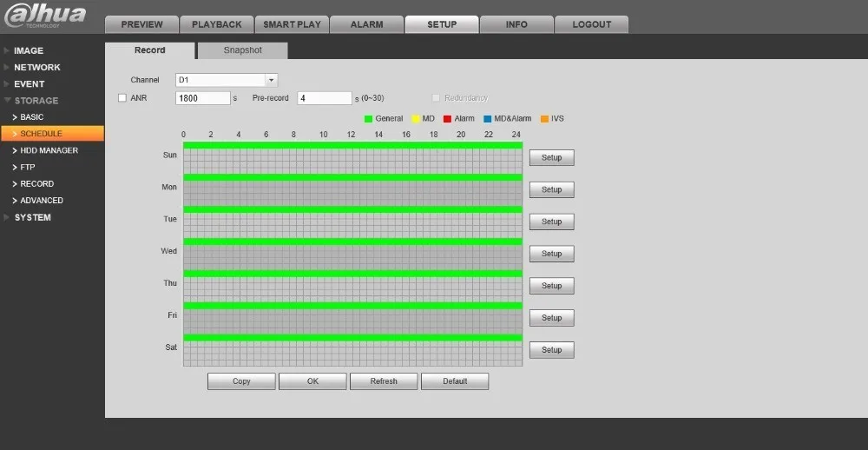Viewport: 868px width, 450px height.
Task: Open the PREVIEW tab
Action: click(x=141, y=24)
